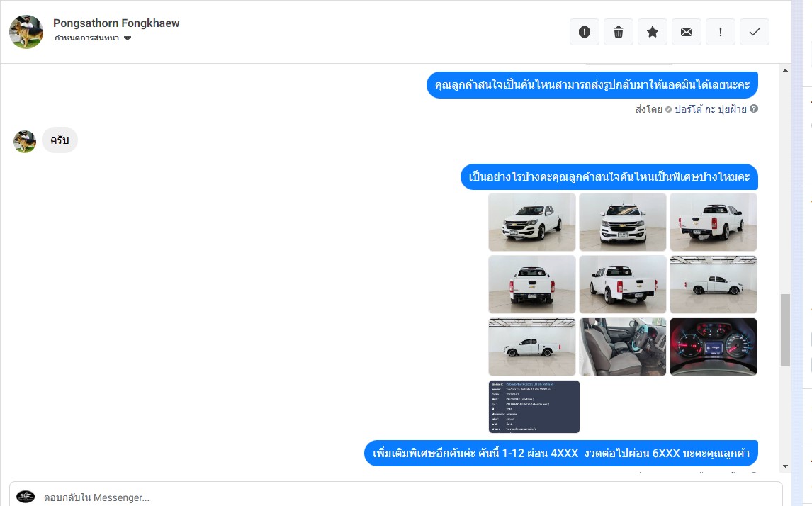Select the ครับ message bubble
Viewport: 812px width, 506px height.
click(60, 140)
